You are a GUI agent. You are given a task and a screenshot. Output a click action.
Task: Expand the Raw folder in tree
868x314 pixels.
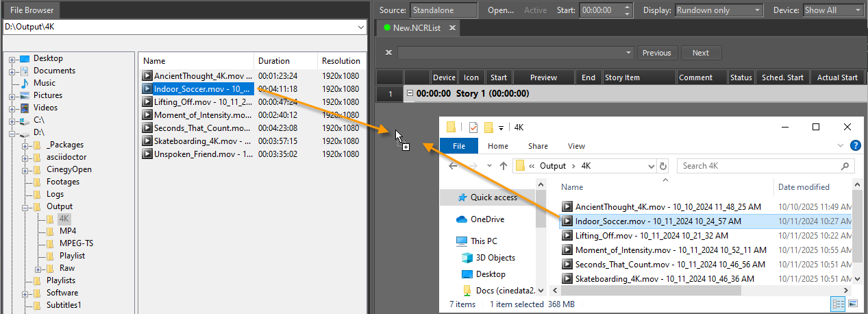pos(38,268)
